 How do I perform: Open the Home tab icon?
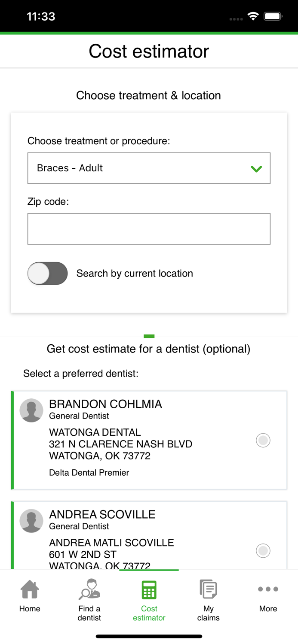pyautogui.click(x=29, y=589)
